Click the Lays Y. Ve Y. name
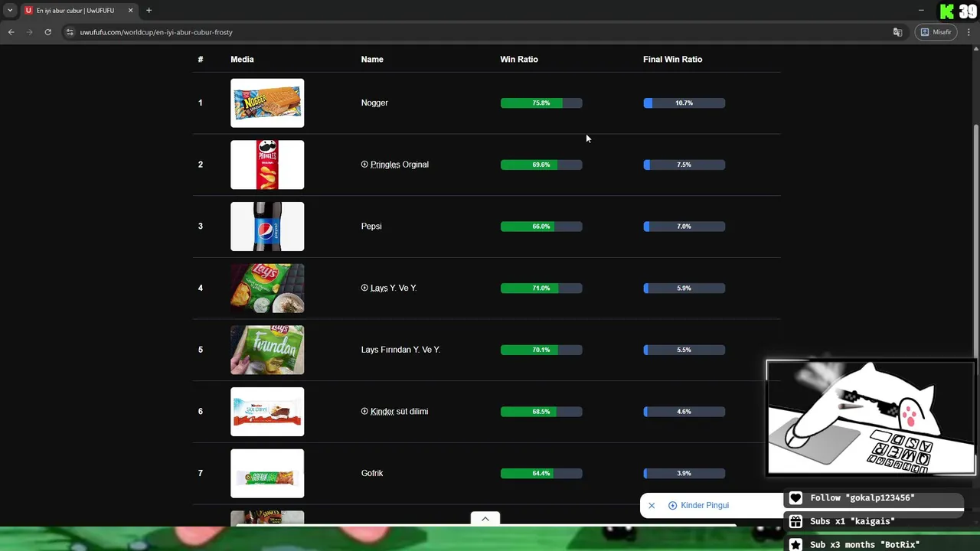Screen dimensions: 980x551 (x=394, y=288)
